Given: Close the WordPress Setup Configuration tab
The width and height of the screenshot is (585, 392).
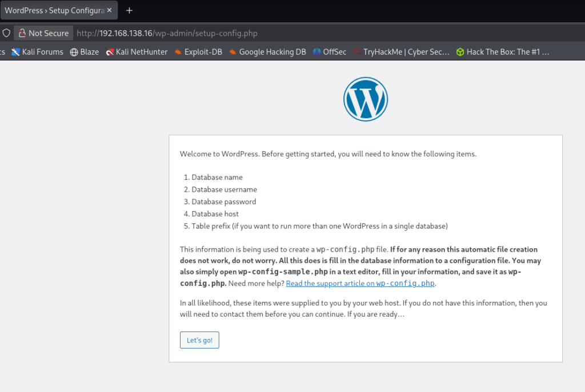Looking at the screenshot, I should coord(110,10).
